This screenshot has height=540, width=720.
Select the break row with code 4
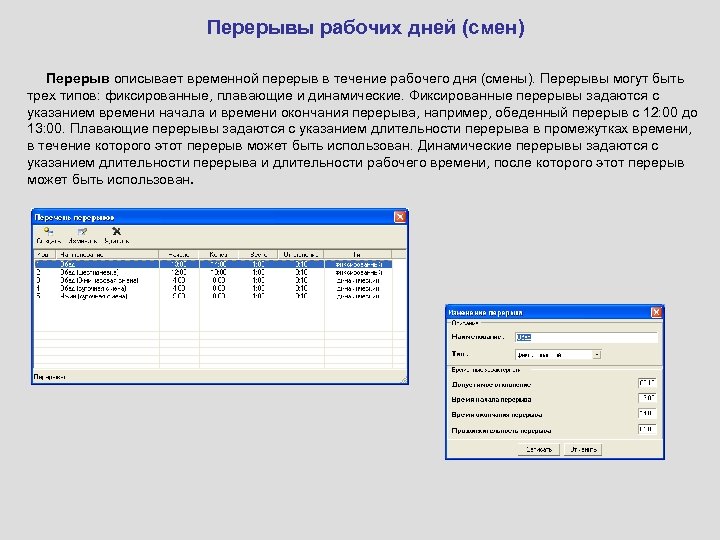pos(214,288)
